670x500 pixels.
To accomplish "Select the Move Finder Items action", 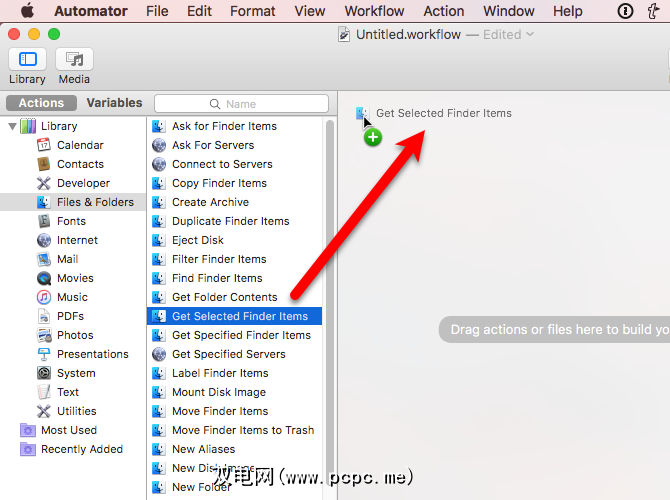I will 235,411.
